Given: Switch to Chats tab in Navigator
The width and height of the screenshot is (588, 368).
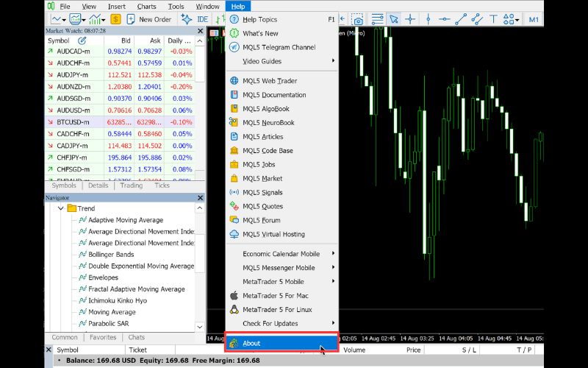Looking at the screenshot, I should tap(136, 337).
